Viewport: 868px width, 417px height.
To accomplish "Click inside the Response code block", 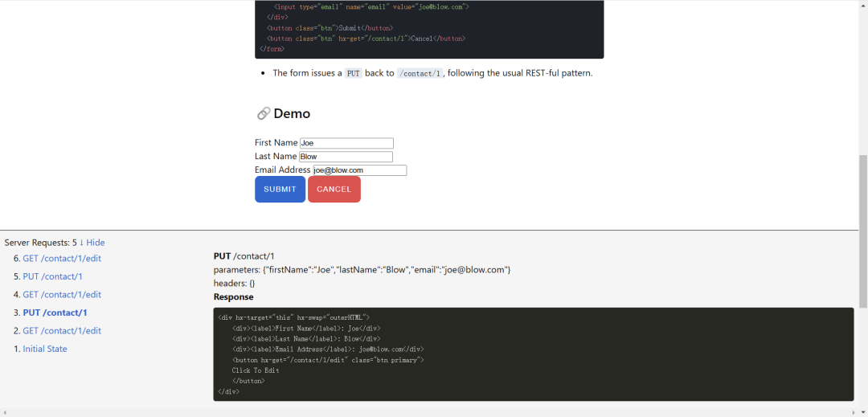I will pos(533,354).
